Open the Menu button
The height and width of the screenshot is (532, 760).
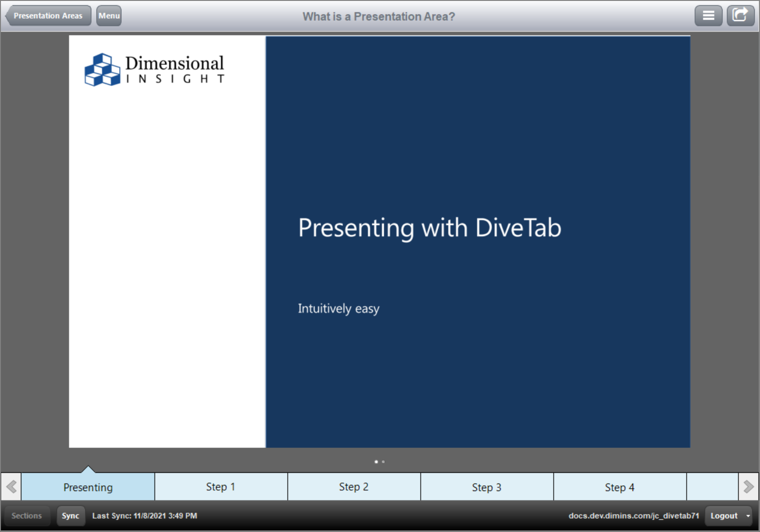(109, 16)
